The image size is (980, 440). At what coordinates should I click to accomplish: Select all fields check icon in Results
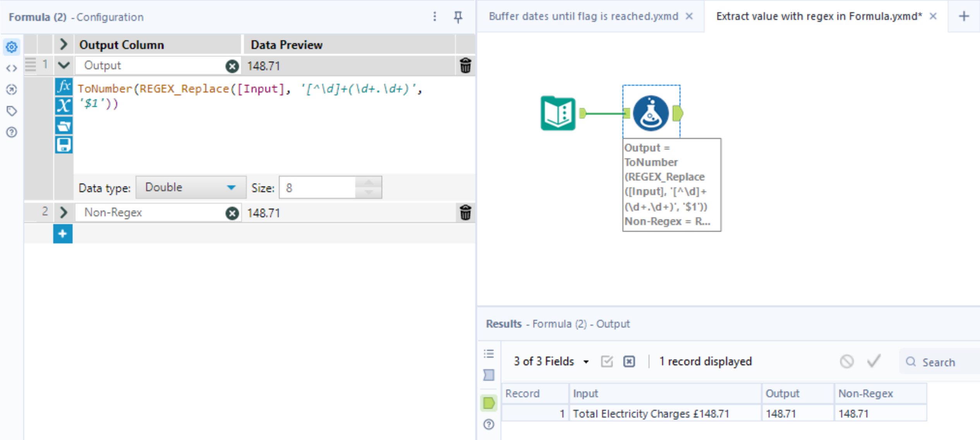point(606,361)
